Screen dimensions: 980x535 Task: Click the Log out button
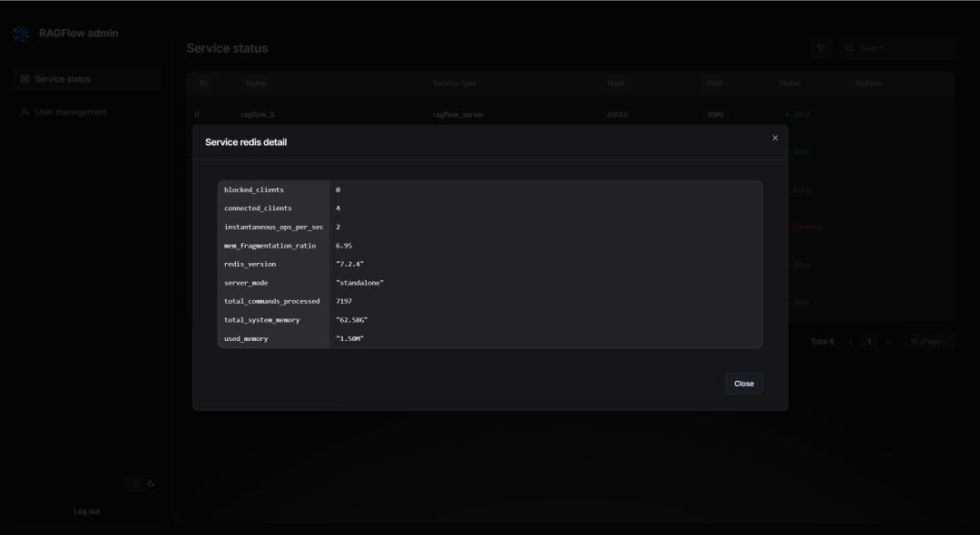[86, 511]
